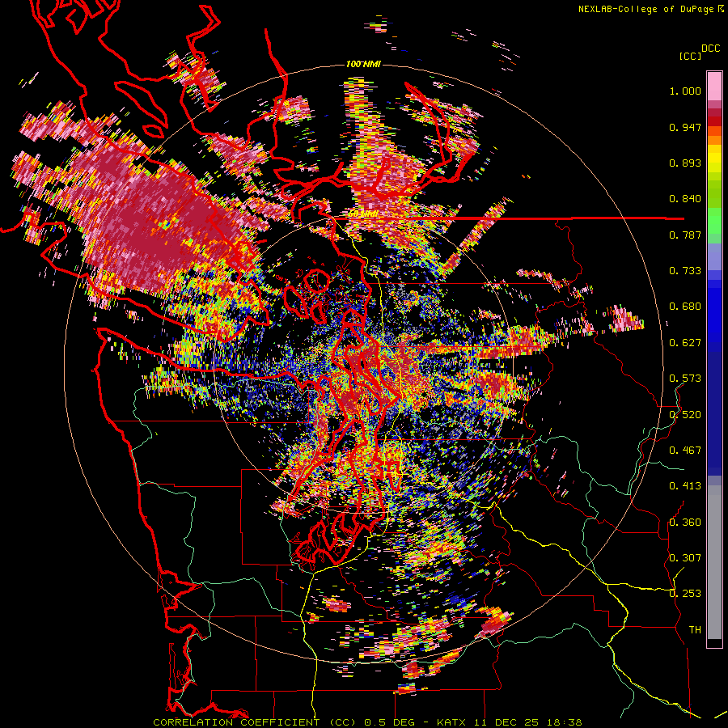Click the 0.840 scale value
728x728 pixels.
(685, 199)
